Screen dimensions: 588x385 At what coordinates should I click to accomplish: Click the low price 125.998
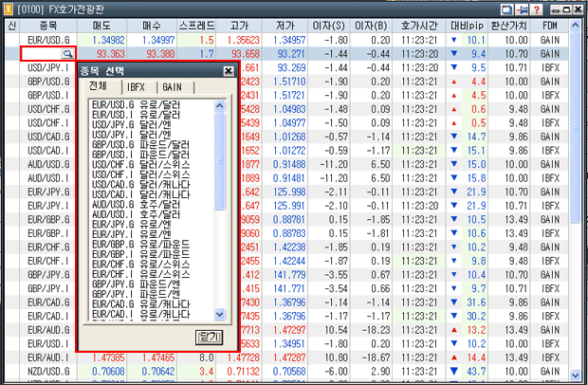point(289,192)
